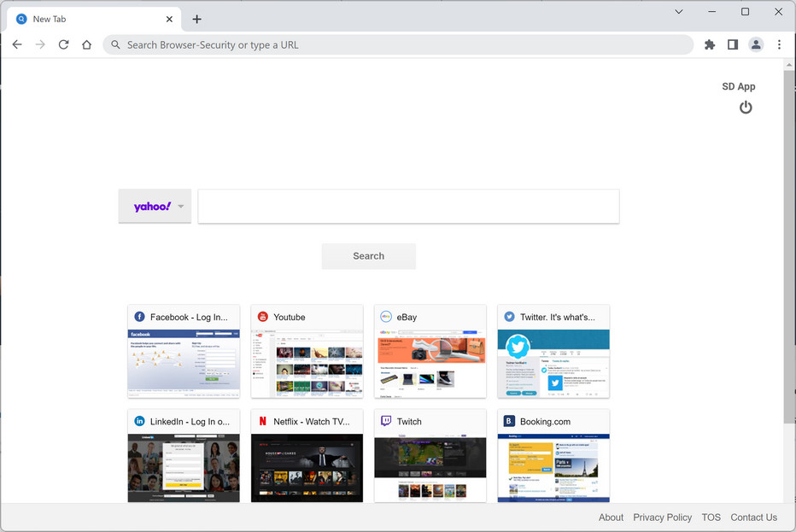Click the Facebook favicon on its tile
The height and width of the screenshot is (532, 796).
click(x=139, y=317)
